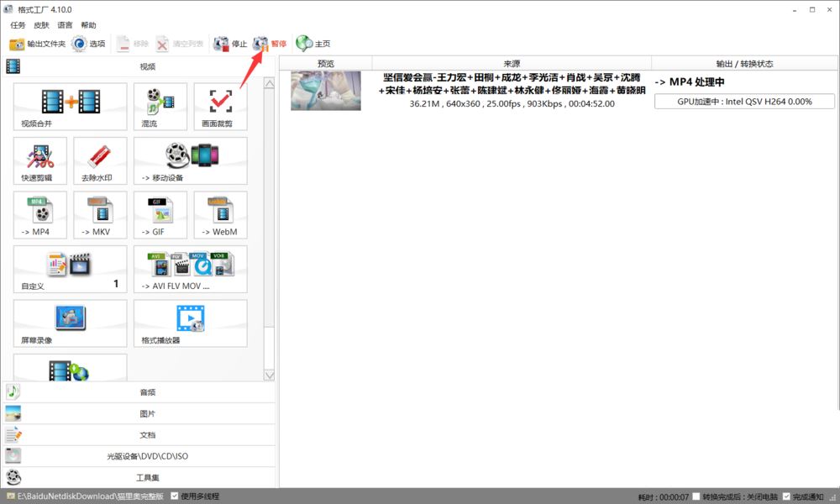Launch the 屏幕录像 screen recorder
Viewport: 840px width, 504px height.
point(71,323)
